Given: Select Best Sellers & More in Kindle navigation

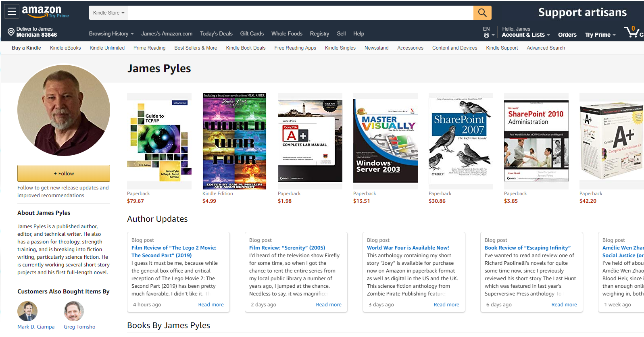Looking at the screenshot, I should [196, 48].
